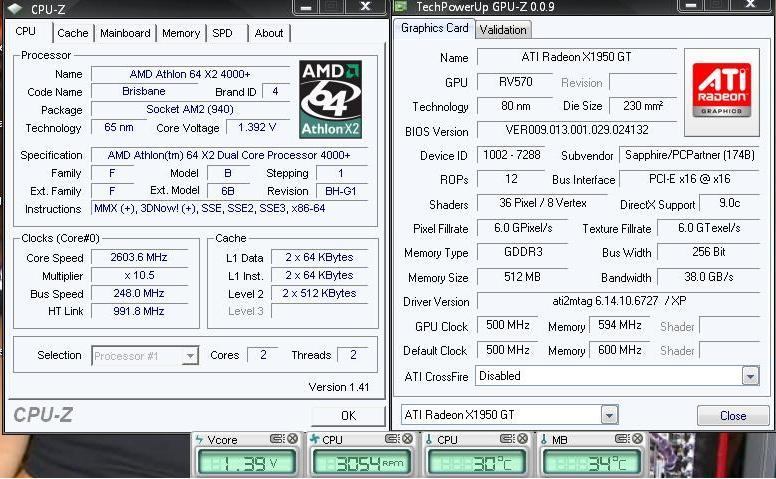This screenshot has height=479, width=776.
Task: Close the Vcore monitor widget
Action: (292, 438)
